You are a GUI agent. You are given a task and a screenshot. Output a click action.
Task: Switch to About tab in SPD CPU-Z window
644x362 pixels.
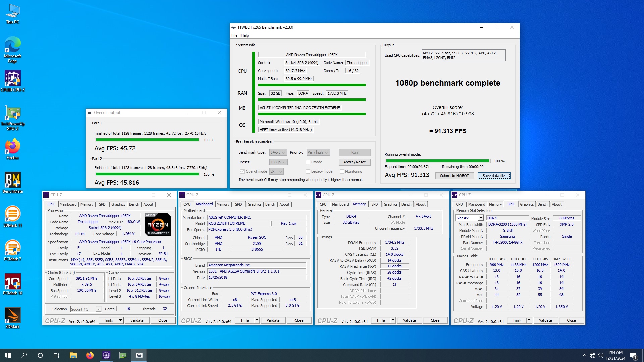click(x=556, y=204)
